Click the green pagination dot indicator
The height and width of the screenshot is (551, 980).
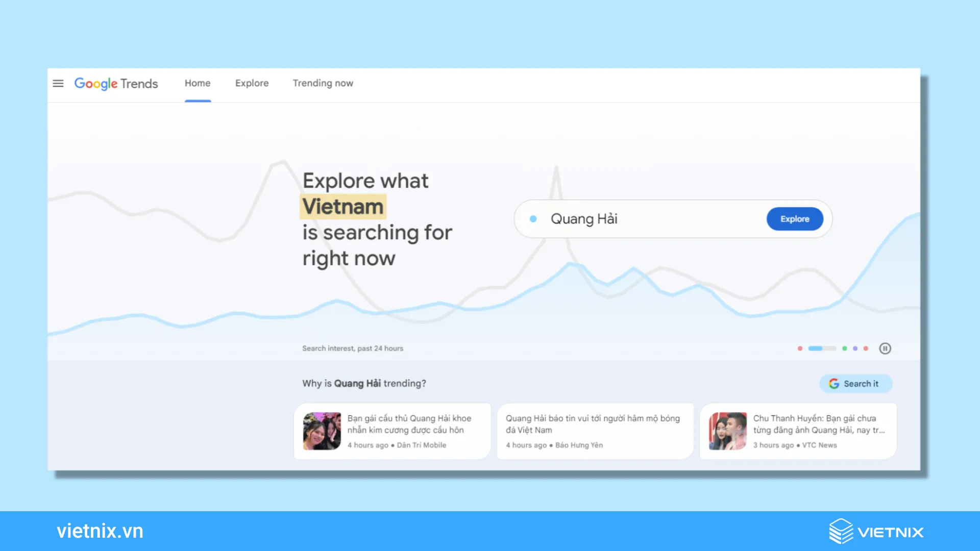coord(842,348)
